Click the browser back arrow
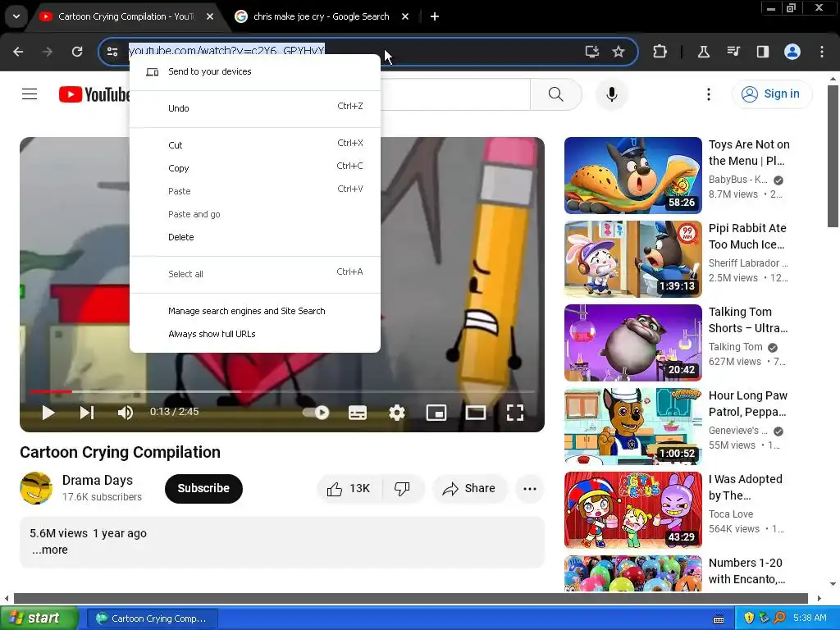The width and height of the screenshot is (840, 630). pyautogui.click(x=18, y=52)
